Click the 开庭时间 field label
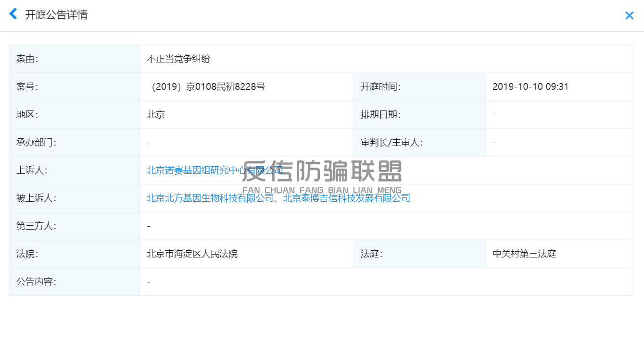The width and height of the screenshot is (644, 354). (x=380, y=87)
